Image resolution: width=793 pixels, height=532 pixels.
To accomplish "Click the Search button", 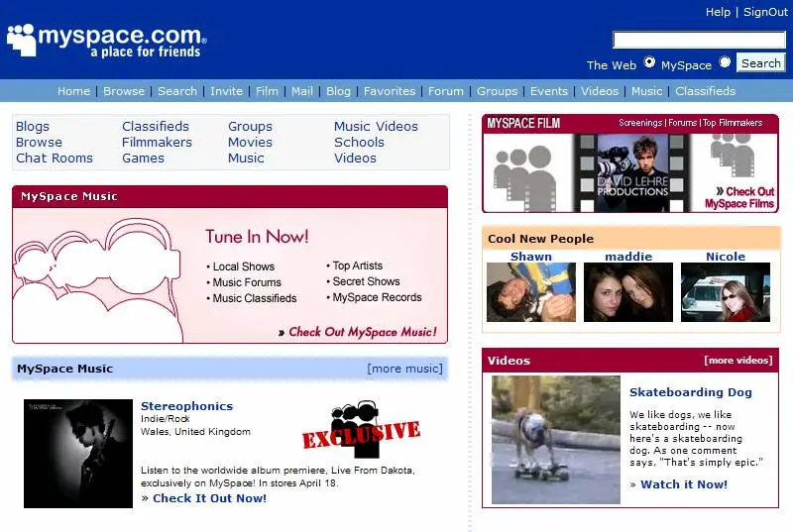I will tap(760, 63).
